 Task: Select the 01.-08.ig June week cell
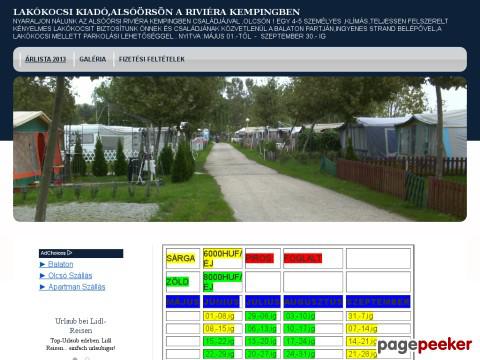coord(222,316)
